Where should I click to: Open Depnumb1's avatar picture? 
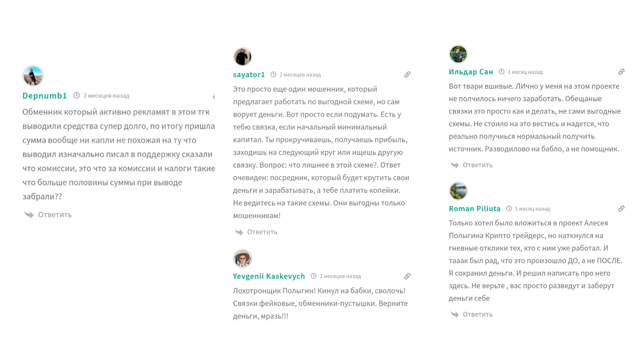[x=33, y=76]
